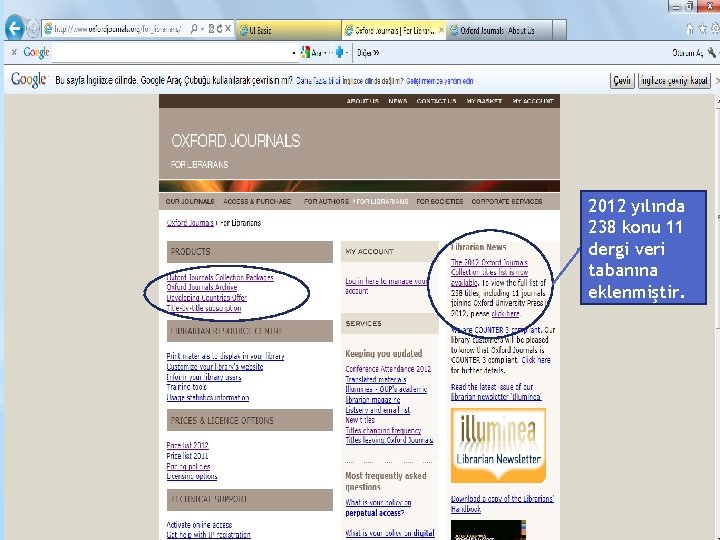720x540 pixels.
Task: Click the Home icon at top right
Action: click(690, 29)
